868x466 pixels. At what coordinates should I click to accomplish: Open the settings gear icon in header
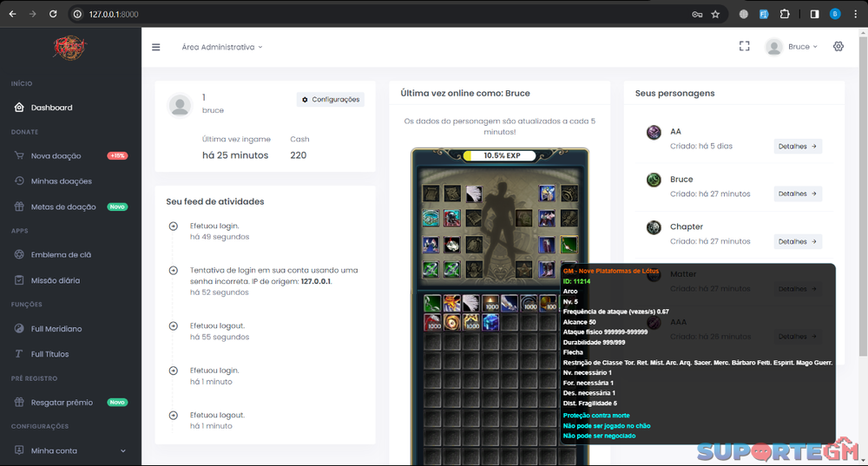[838, 47]
